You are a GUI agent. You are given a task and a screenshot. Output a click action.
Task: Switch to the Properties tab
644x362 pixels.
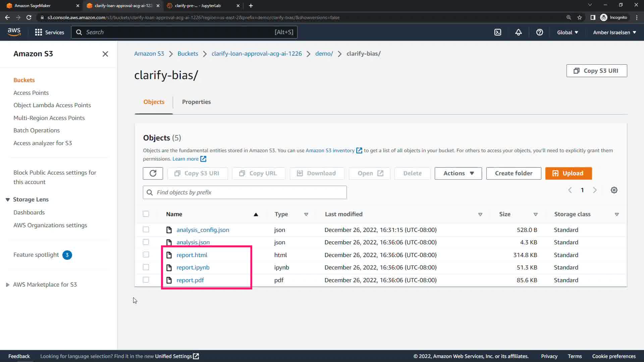coord(196,102)
